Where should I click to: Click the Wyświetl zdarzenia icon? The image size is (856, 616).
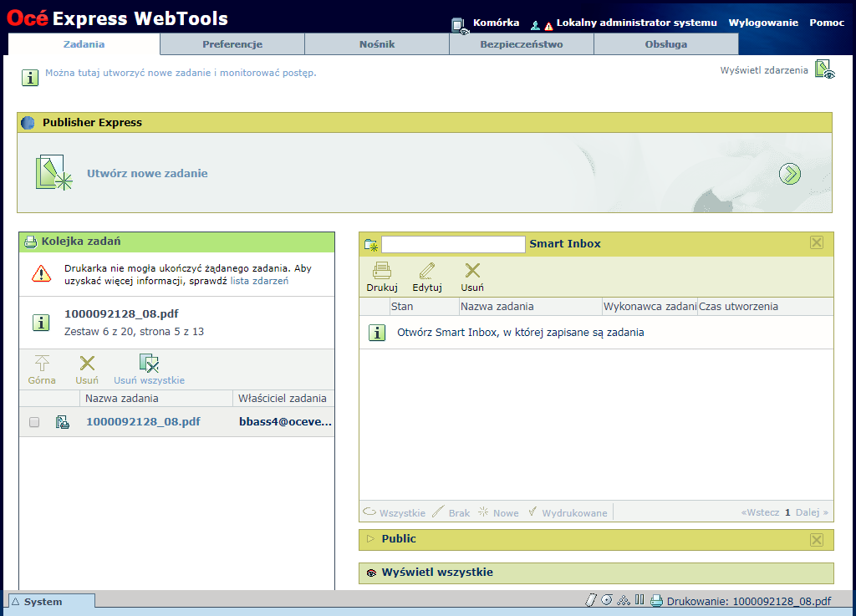(x=824, y=69)
